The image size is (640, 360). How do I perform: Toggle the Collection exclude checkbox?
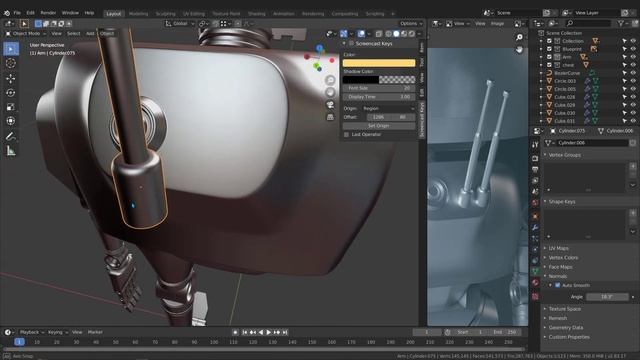549,41
